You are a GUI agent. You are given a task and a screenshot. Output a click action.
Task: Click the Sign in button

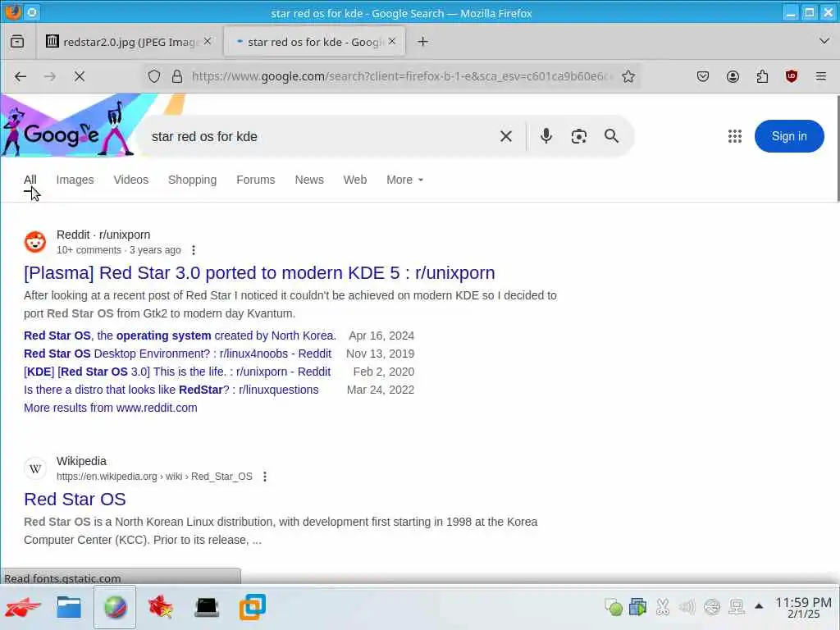(789, 136)
